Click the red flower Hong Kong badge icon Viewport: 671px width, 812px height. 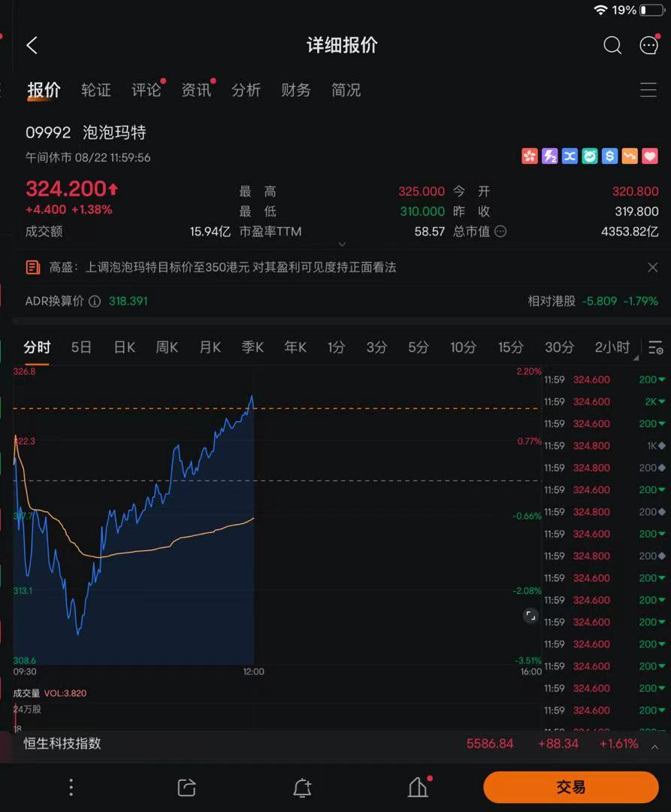(529, 156)
